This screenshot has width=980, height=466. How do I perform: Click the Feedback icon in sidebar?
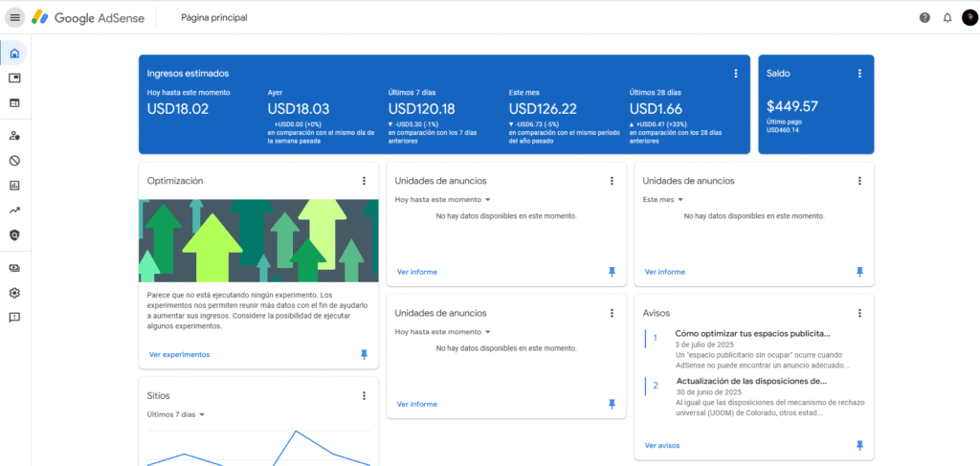coord(14,317)
